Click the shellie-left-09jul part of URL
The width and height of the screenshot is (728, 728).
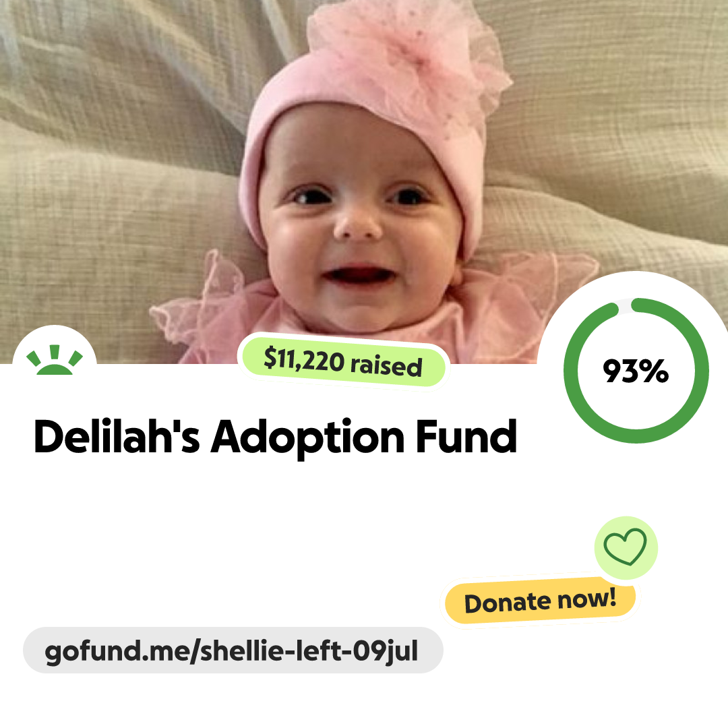309,650
